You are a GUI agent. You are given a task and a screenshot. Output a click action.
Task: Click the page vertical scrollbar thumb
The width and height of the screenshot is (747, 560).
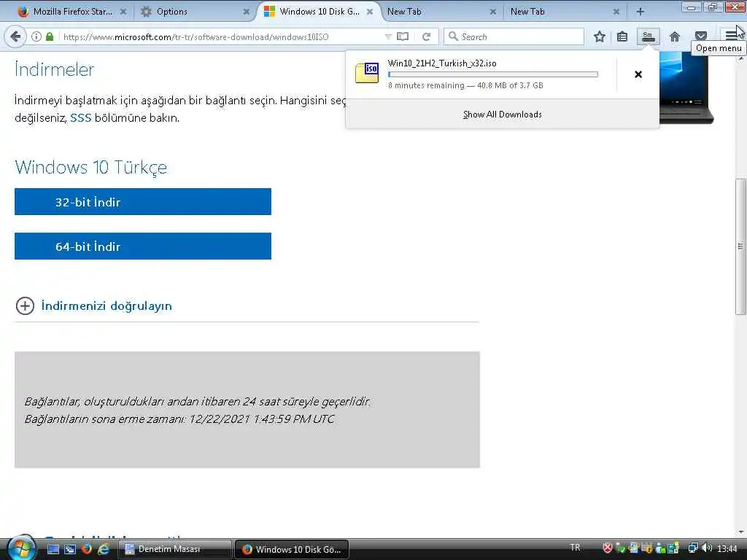[x=740, y=246]
